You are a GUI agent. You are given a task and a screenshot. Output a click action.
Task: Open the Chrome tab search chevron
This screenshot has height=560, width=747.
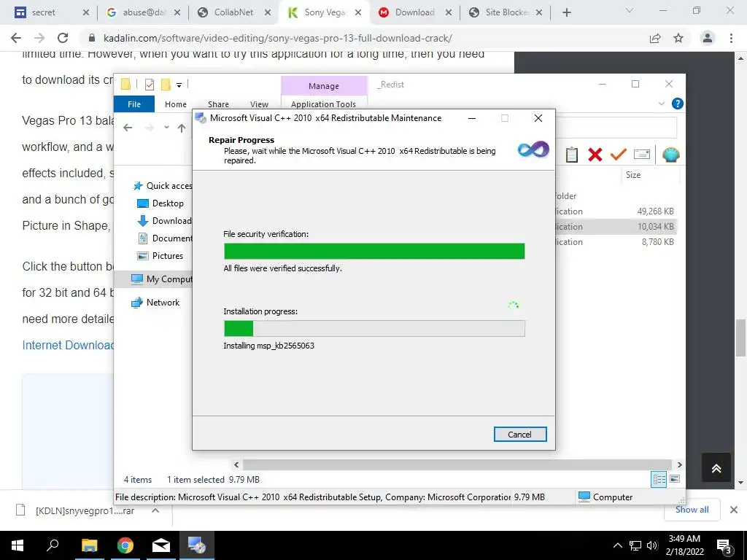(x=630, y=10)
